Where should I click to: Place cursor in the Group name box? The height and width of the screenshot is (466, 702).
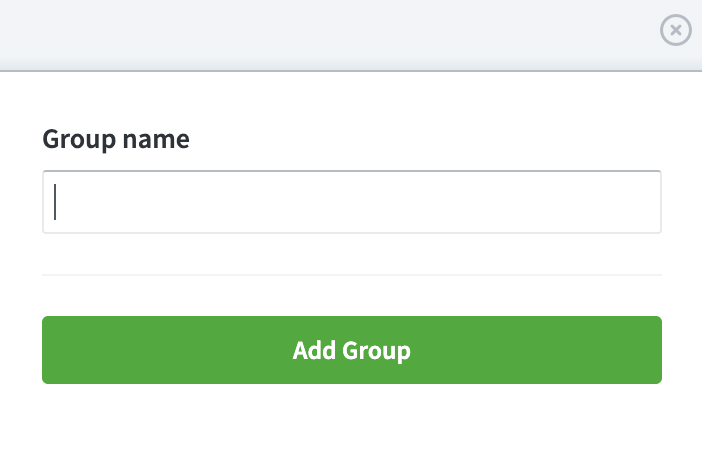[x=352, y=202]
